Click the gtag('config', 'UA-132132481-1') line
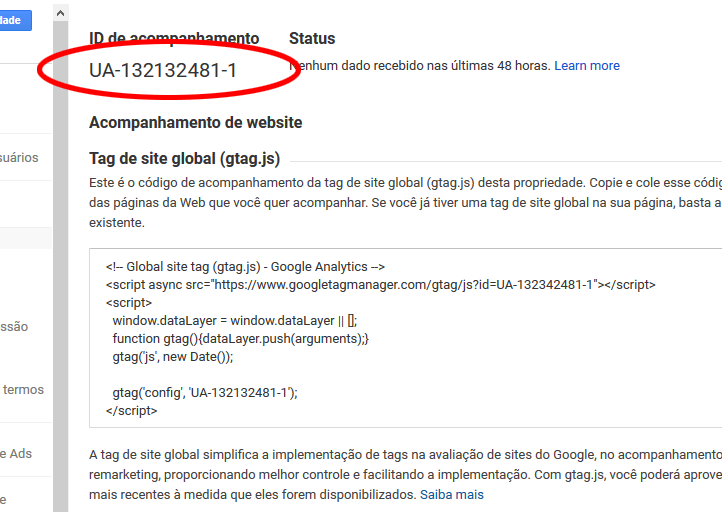 (205, 393)
